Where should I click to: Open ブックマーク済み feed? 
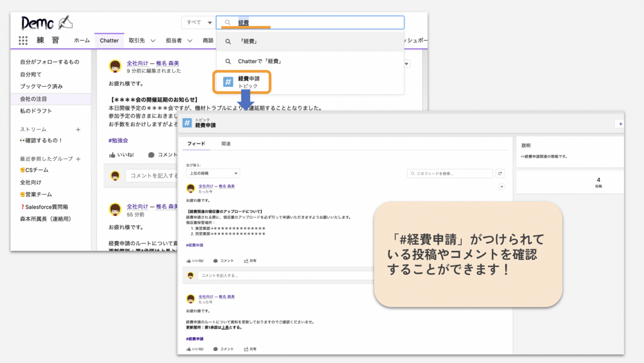click(x=41, y=86)
